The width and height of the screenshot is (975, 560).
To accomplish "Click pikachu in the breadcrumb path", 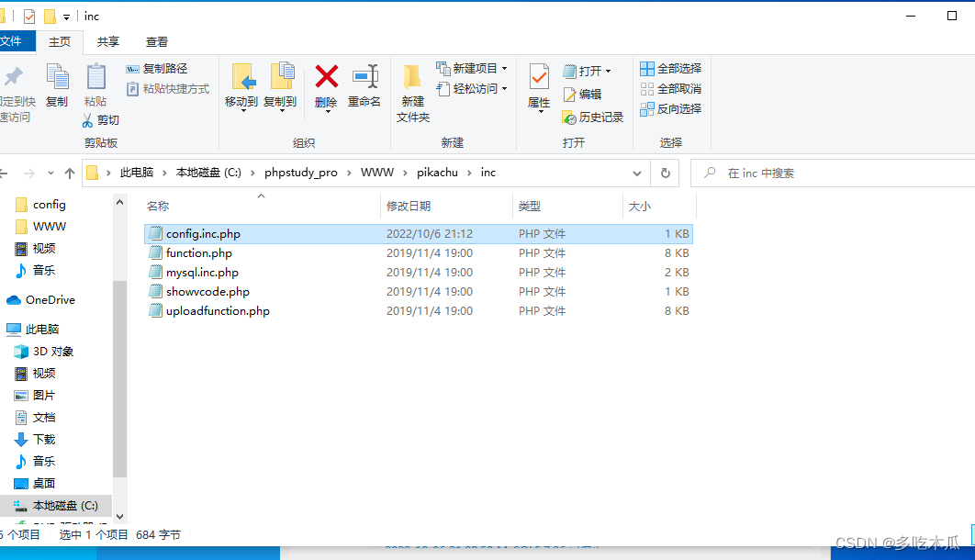I will [438, 173].
